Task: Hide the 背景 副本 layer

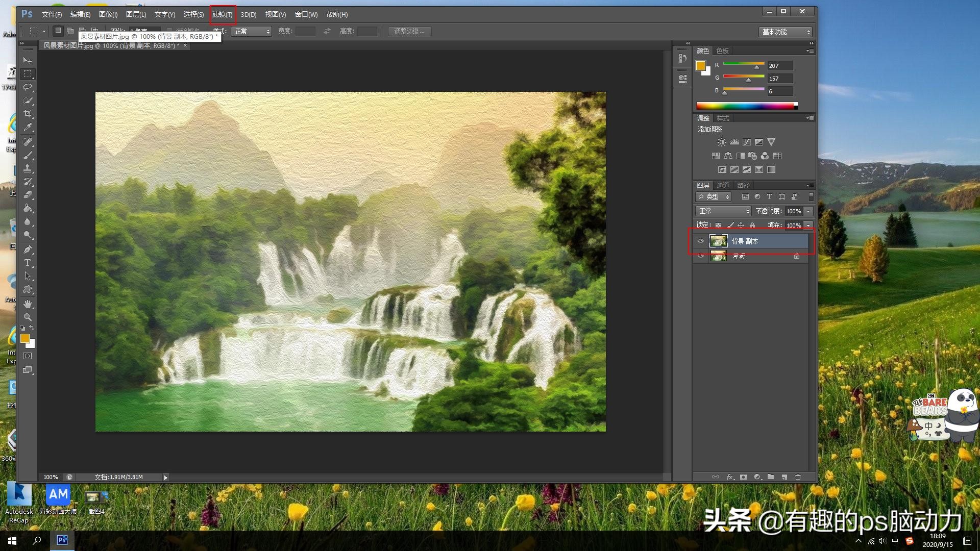Action: (701, 241)
